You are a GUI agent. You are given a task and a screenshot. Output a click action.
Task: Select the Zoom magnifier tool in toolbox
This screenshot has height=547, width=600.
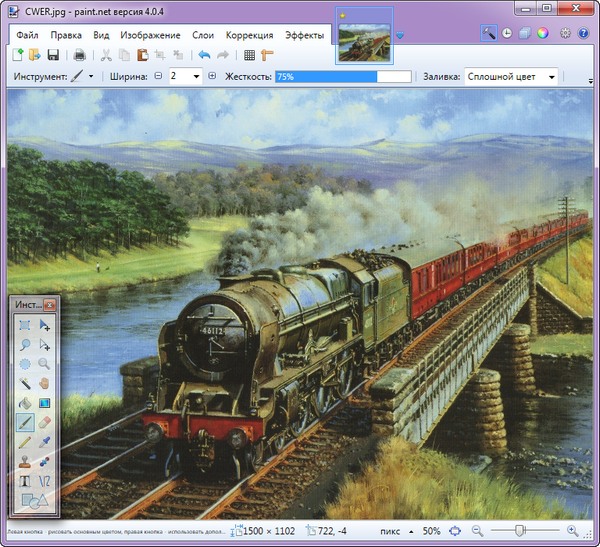click(44, 364)
